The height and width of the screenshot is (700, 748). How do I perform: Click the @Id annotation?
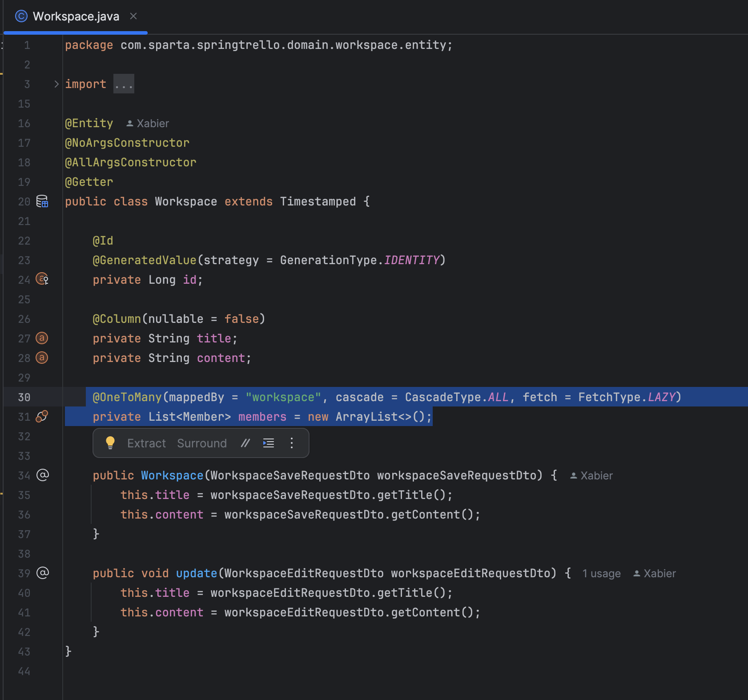(x=103, y=241)
